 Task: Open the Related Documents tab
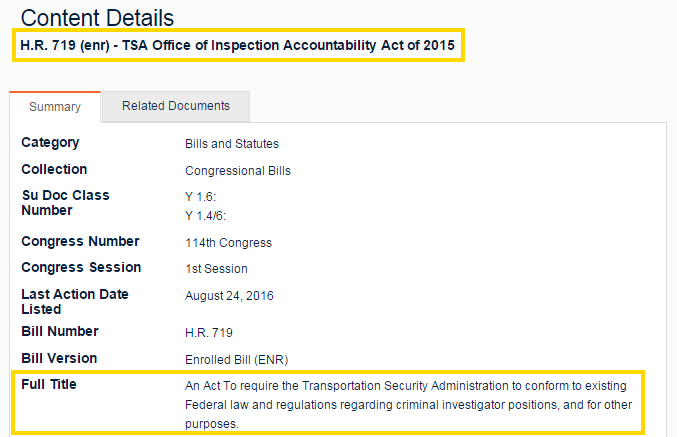pyautogui.click(x=176, y=106)
